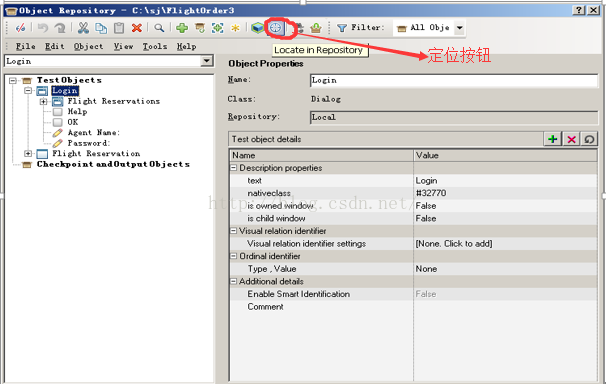Image resolution: width=606 pixels, height=384 pixels.
Task: Click the export basket icon in toolbar
Action: (316, 28)
